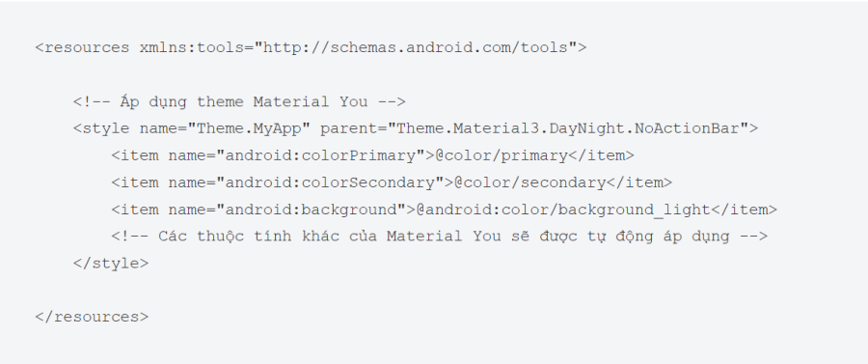The height and width of the screenshot is (364, 868).
Task: Click closing item tag after background_light
Action: pyautogui.click(x=745, y=210)
